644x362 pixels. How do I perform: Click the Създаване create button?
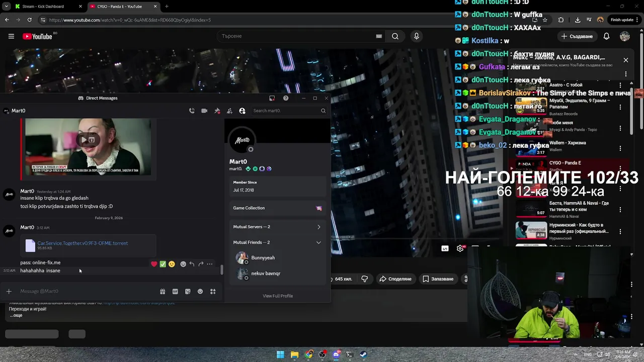click(x=578, y=36)
